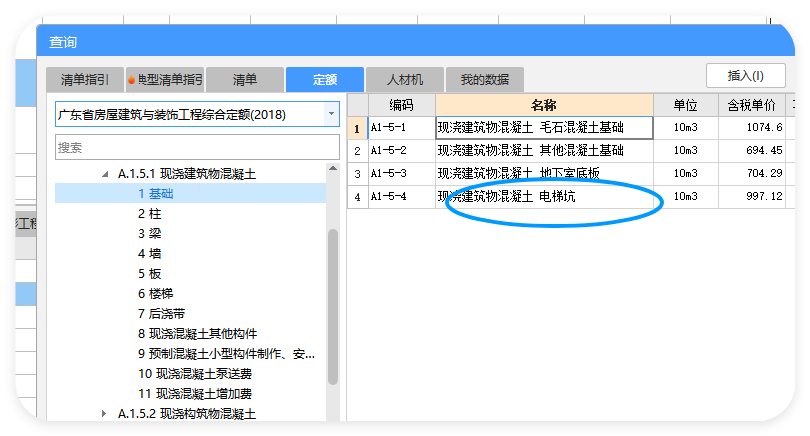This screenshot has height=436, width=810.
Task: Switch to the 清单指引 tab
Action: [x=85, y=79]
